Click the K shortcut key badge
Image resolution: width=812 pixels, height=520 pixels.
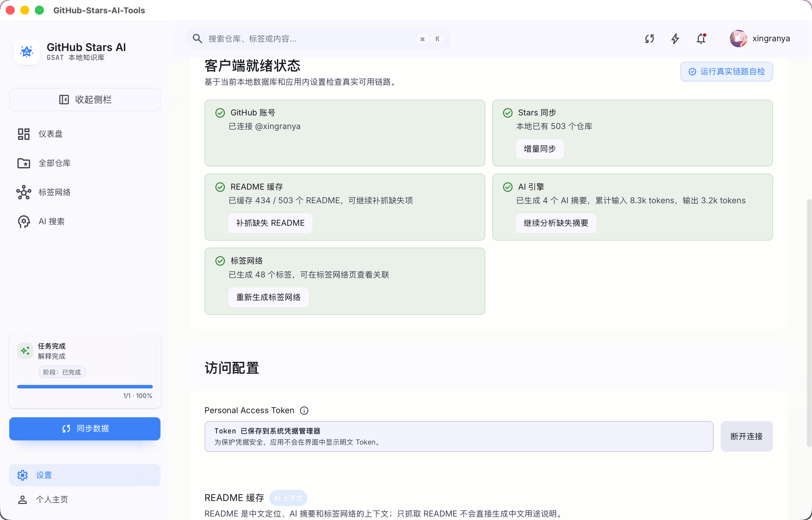click(437, 39)
